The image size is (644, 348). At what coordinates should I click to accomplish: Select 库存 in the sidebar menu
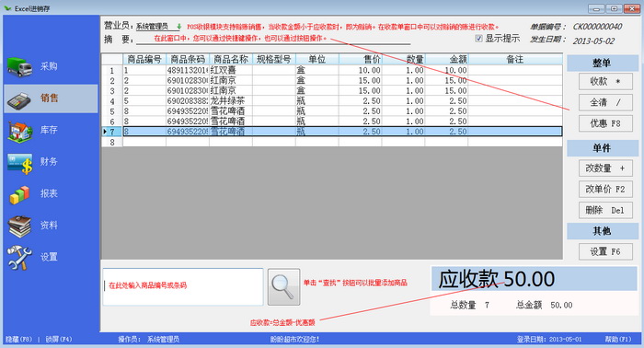(49, 130)
